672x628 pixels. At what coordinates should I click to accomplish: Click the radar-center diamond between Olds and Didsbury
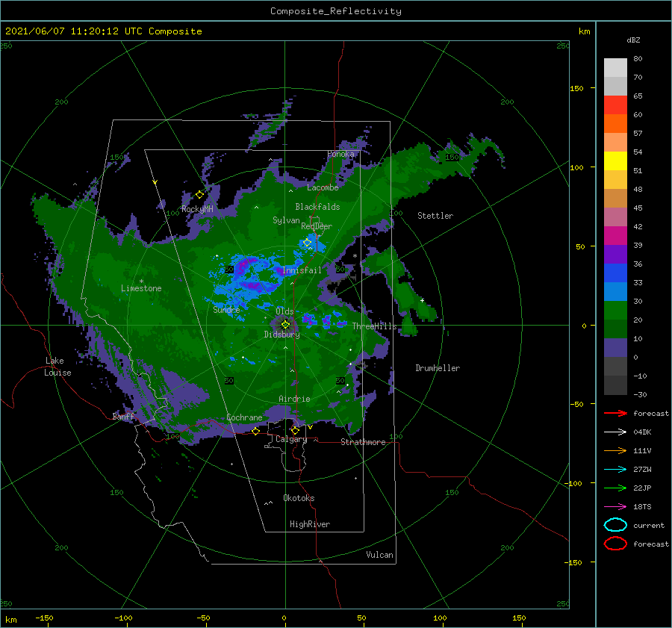(285, 325)
